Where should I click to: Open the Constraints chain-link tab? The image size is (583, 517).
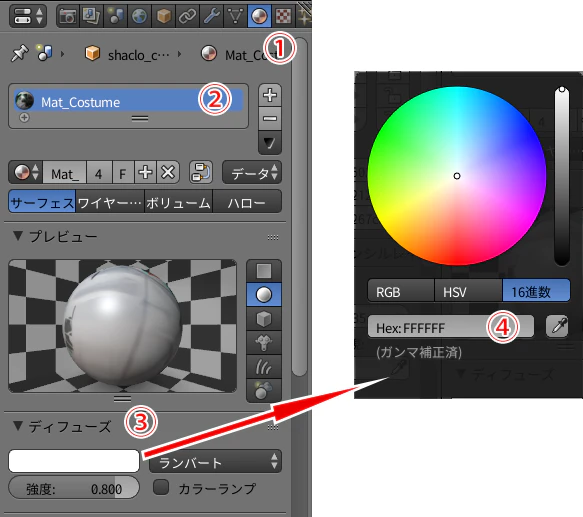point(187,16)
